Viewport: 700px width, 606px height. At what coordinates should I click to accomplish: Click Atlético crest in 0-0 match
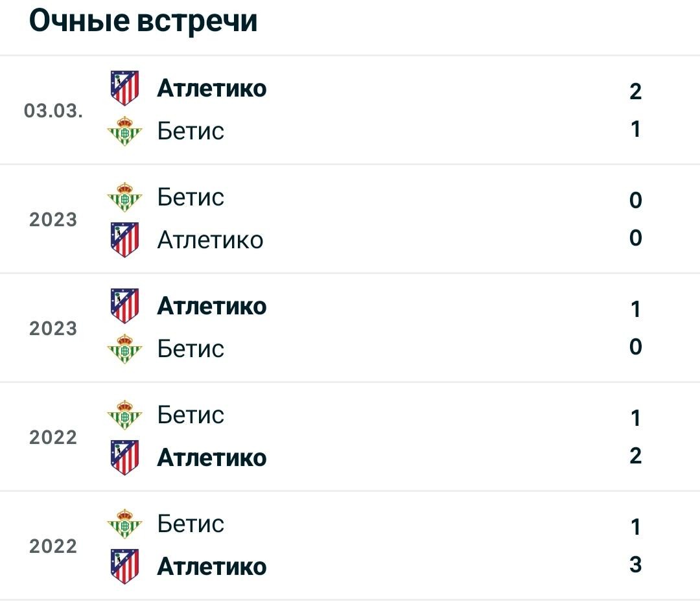point(124,240)
